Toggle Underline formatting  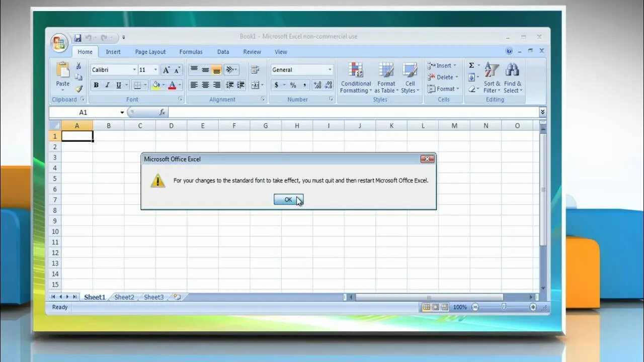click(119, 85)
